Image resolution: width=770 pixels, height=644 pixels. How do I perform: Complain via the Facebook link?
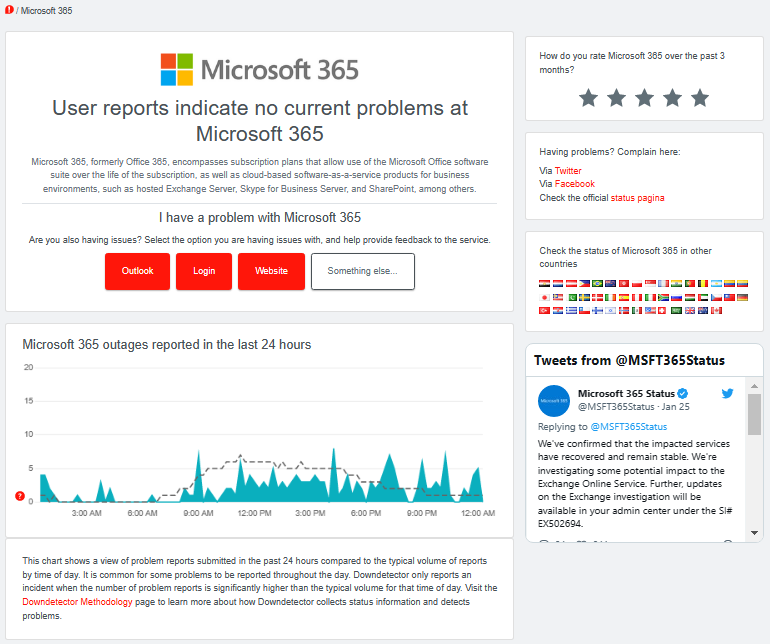pyautogui.click(x=575, y=184)
